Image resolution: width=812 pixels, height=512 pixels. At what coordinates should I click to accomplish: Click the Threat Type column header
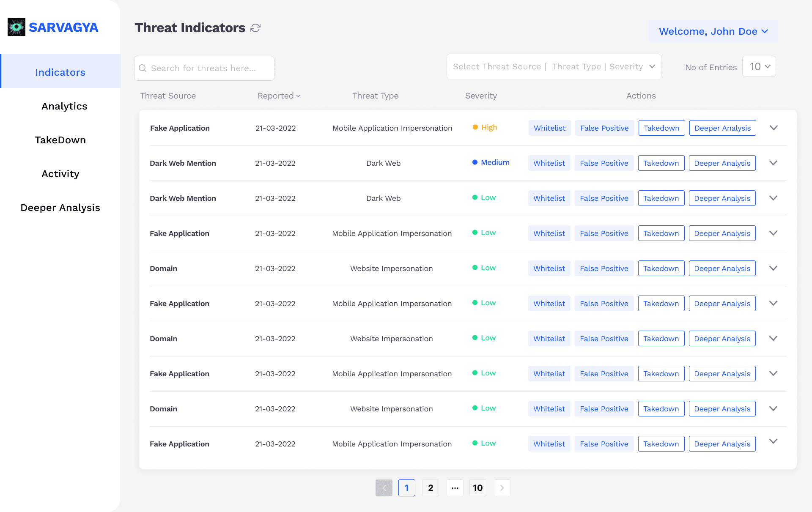point(376,96)
